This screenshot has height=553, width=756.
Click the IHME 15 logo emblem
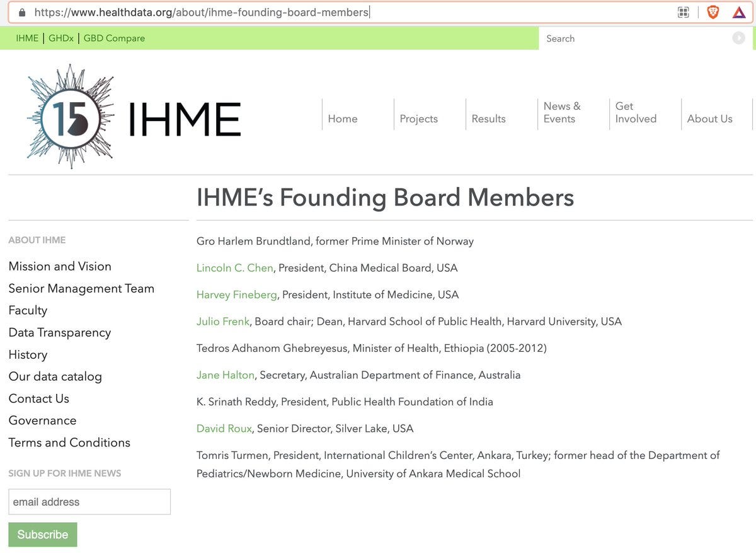(x=71, y=117)
